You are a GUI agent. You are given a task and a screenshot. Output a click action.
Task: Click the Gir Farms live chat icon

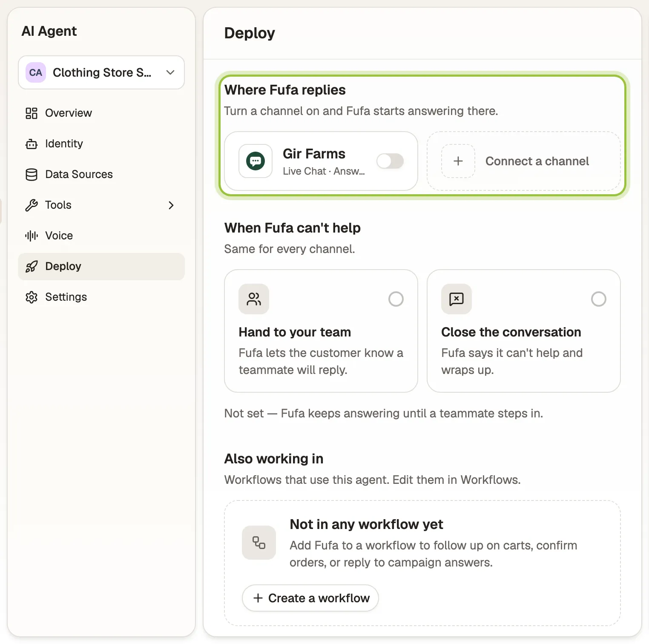(x=256, y=161)
